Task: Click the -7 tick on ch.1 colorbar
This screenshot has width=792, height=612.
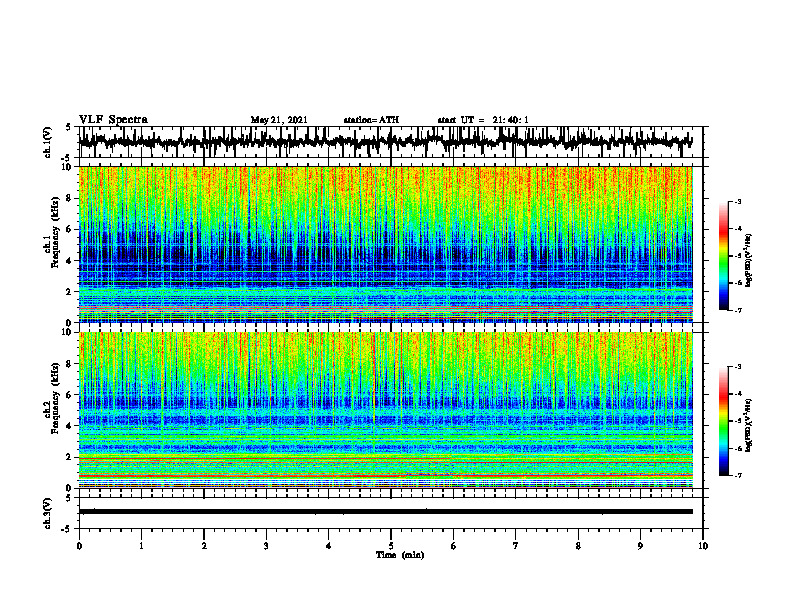Action: coord(737,310)
